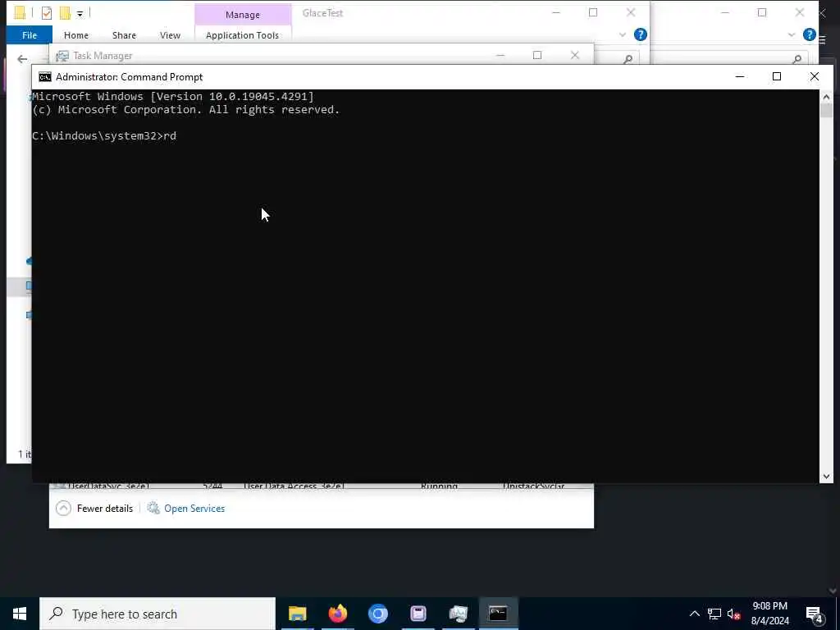Select the Application Tools tab
This screenshot has height=630, width=840.
(242, 35)
